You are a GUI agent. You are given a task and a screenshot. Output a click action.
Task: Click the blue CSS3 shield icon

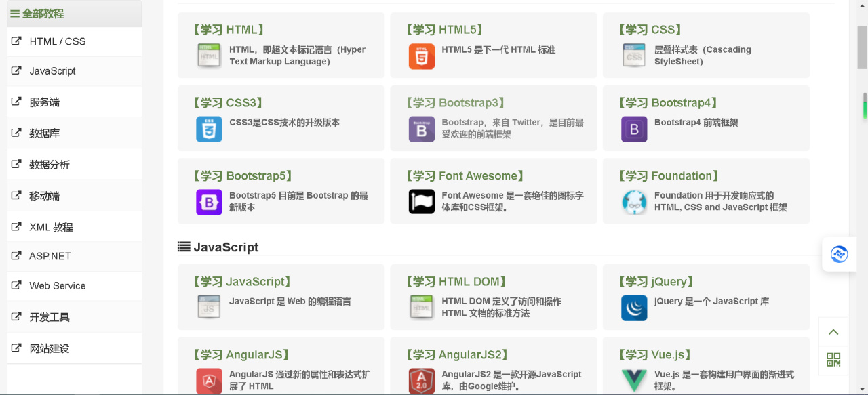[209, 129]
